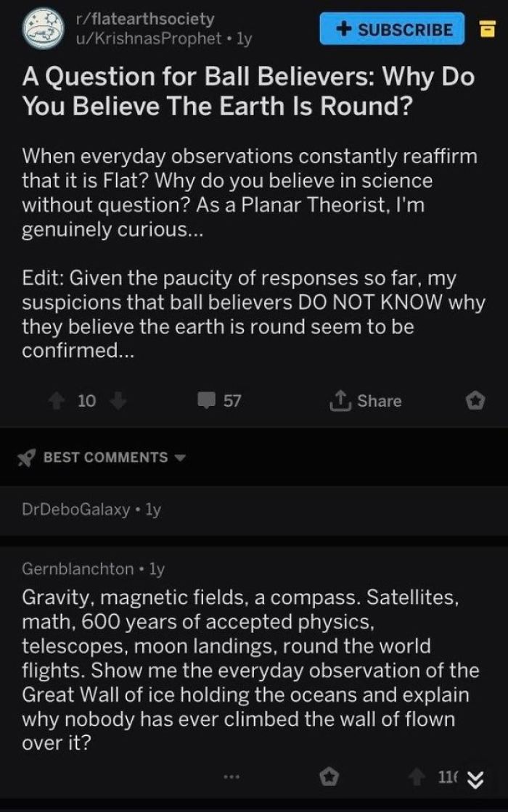Click the rocket icon next to BEST COMMENTS
The height and width of the screenshot is (812, 508).
(26, 457)
